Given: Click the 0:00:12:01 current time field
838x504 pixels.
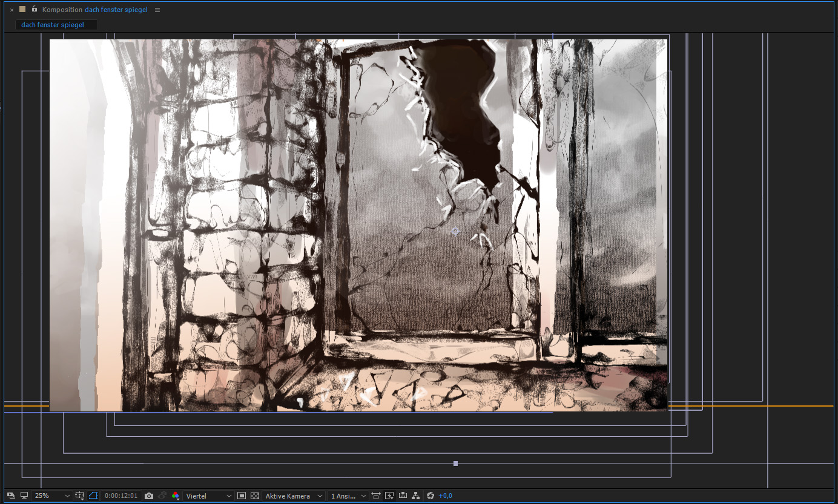Looking at the screenshot, I should click(x=121, y=496).
